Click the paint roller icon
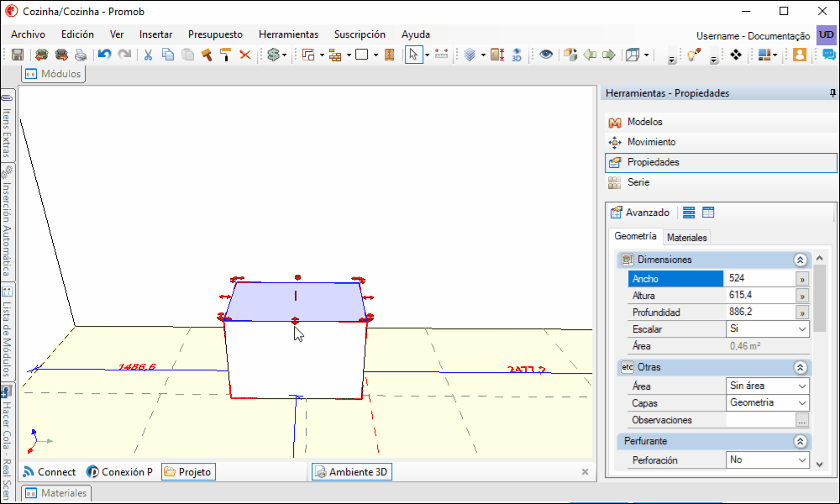Screen dimensions: 840x504 (225, 55)
